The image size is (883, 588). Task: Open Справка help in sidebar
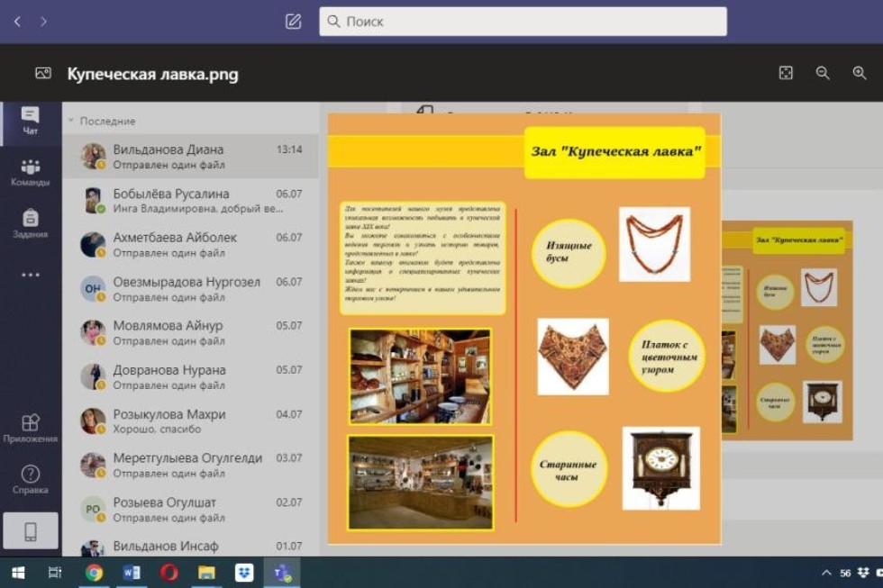point(31,480)
